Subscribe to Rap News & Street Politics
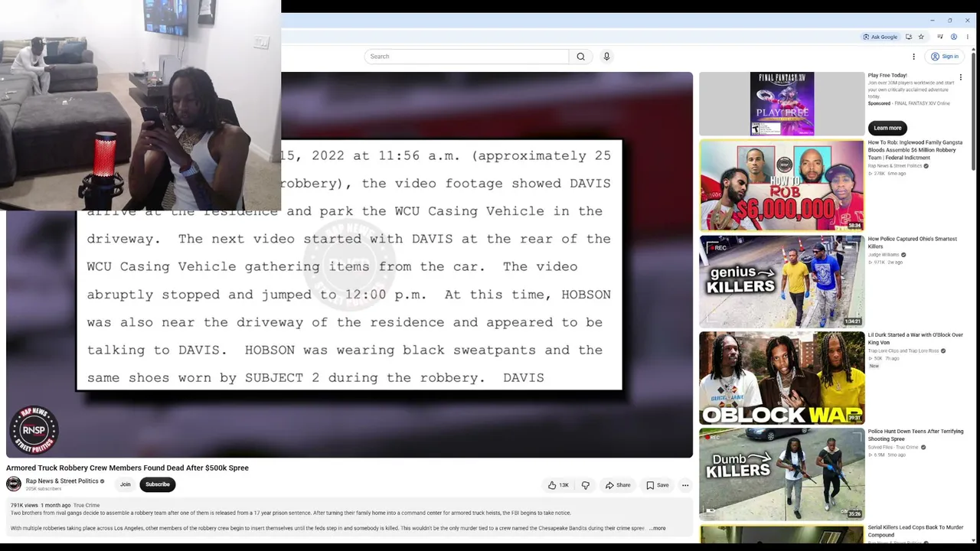Image resolution: width=980 pixels, height=551 pixels. [158, 484]
